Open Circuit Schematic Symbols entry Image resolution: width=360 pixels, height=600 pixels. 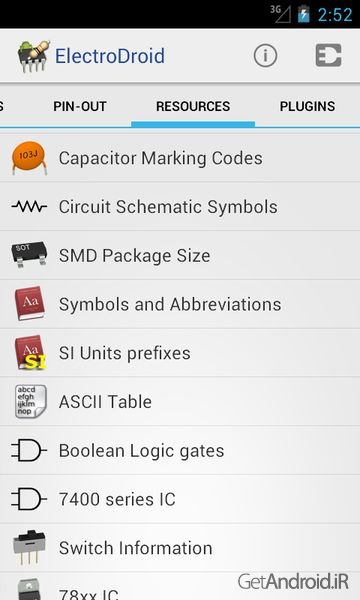(x=180, y=207)
